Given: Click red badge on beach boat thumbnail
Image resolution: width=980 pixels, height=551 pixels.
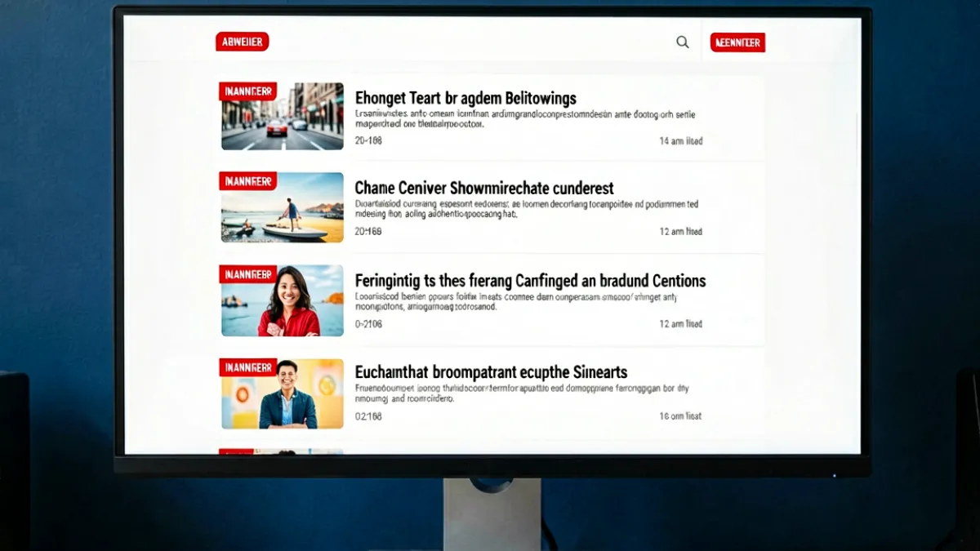Looking at the screenshot, I should (248, 181).
